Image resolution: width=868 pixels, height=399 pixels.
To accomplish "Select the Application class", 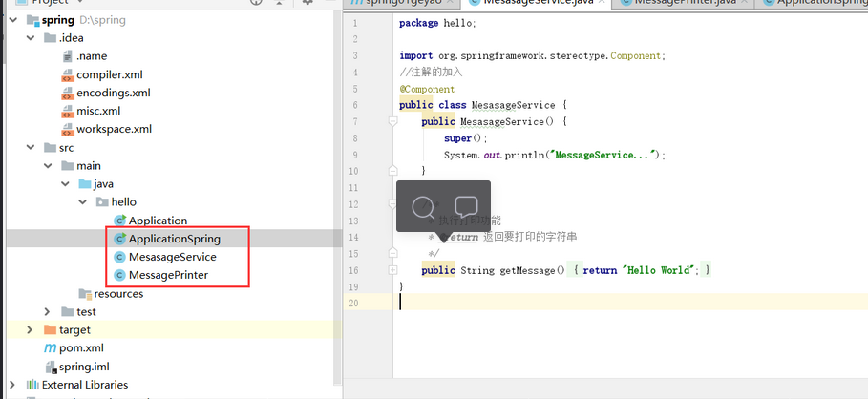I will pos(158,220).
